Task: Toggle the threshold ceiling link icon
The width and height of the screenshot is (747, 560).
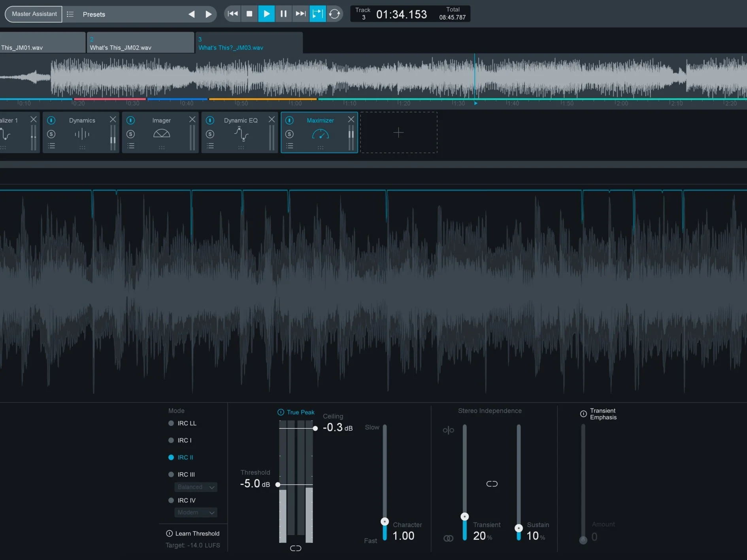Action: [296, 548]
